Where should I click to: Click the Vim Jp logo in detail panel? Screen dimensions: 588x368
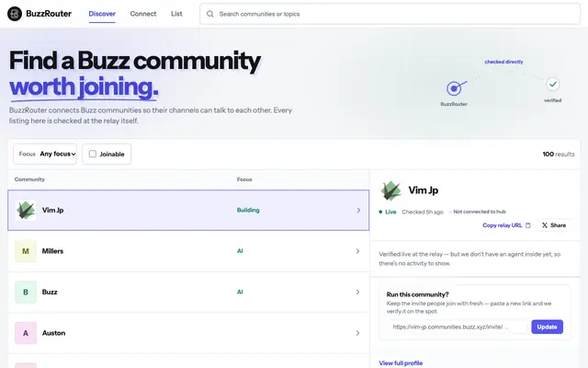pyautogui.click(x=391, y=190)
